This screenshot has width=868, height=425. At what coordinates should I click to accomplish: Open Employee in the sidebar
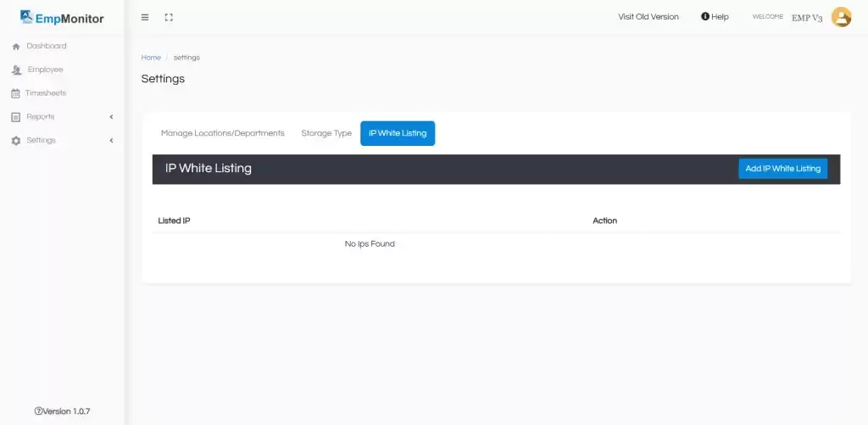(46, 70)
